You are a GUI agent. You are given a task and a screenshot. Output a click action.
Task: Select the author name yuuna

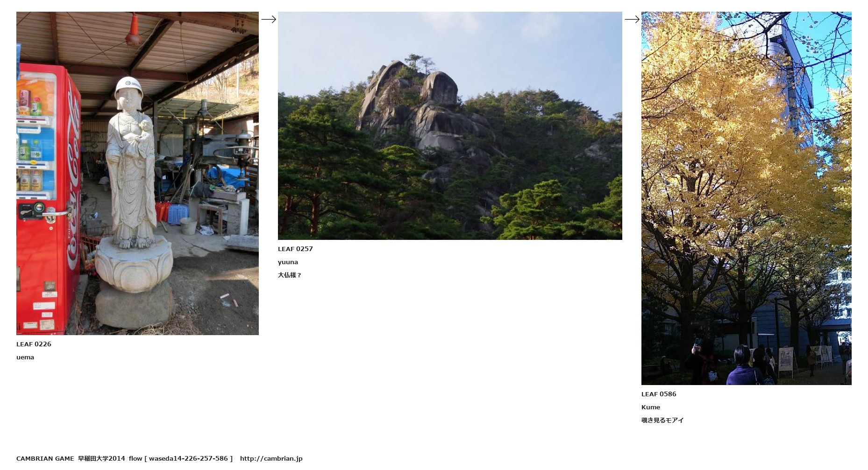pos(288,262)
